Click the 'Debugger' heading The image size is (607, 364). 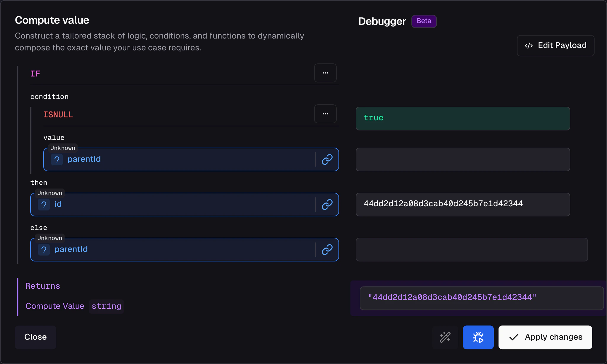(382, 21)
